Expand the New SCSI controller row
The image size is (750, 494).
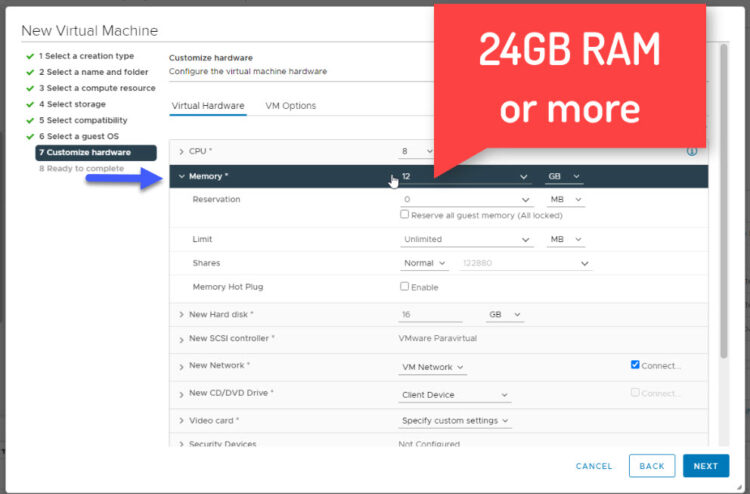click(181, 339)
